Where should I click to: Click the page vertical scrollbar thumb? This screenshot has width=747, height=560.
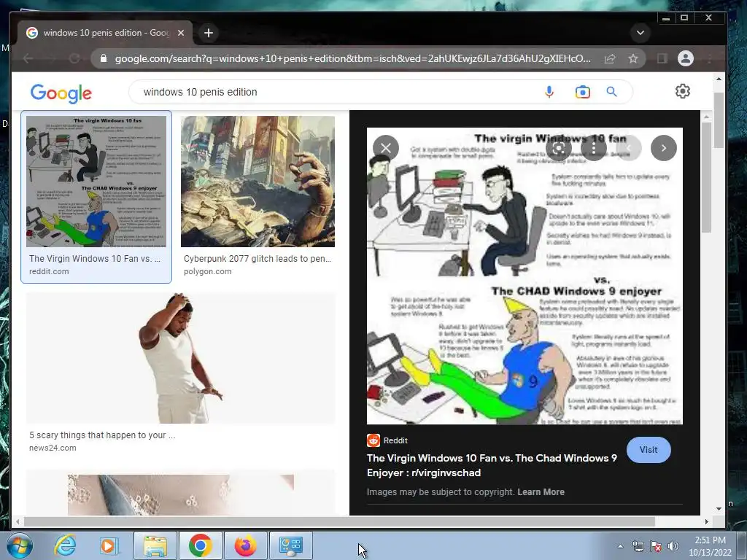[719, 120]
